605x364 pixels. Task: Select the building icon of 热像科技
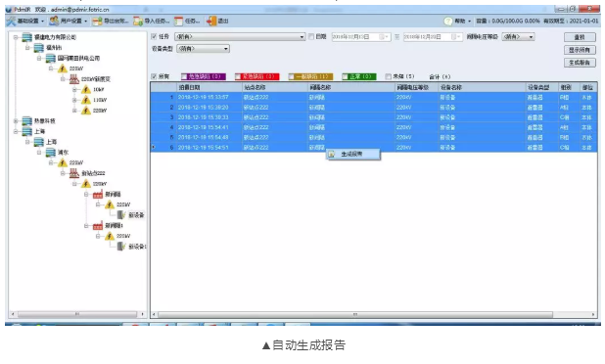tap(27, 121)
